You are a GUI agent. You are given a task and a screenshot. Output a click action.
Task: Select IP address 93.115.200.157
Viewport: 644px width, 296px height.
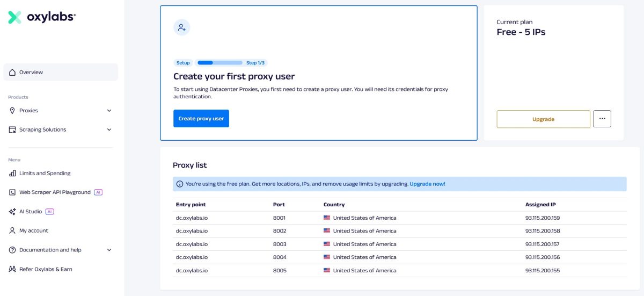pyautogui.click(x=543, y=244)
